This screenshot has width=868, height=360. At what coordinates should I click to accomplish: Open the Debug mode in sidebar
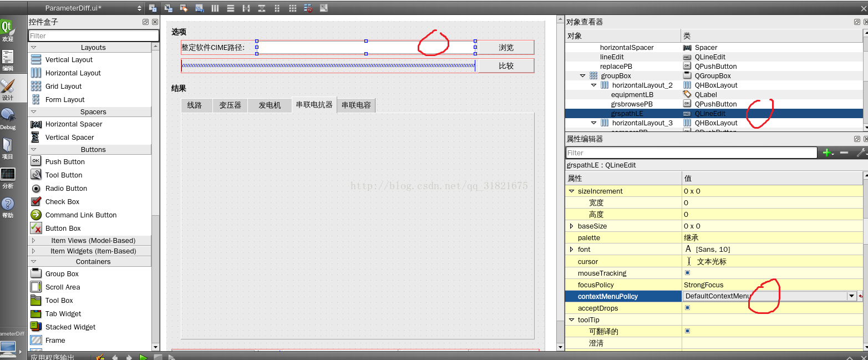click(x=7, y=119)
